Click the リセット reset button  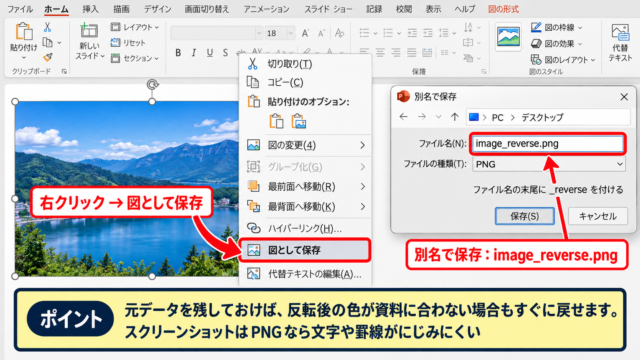128,42
